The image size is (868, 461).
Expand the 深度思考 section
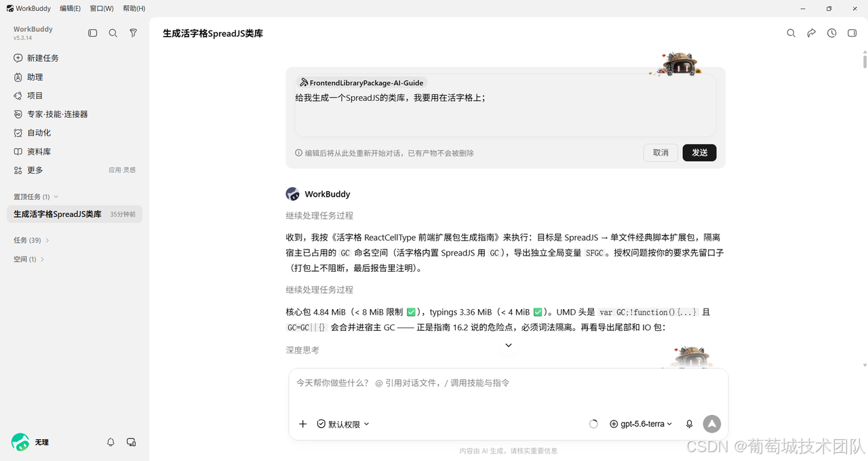pyautogui.click(x=302, y=350)
